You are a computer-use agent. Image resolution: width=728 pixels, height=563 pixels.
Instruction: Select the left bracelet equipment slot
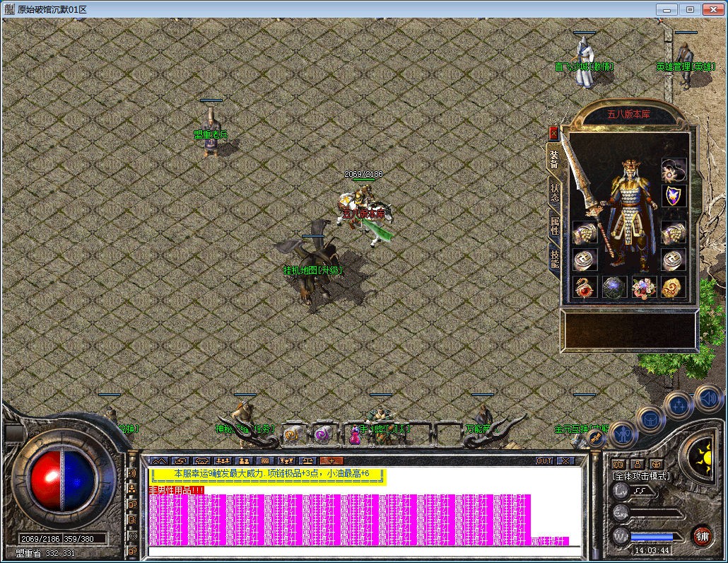click(x=585, y=233)
